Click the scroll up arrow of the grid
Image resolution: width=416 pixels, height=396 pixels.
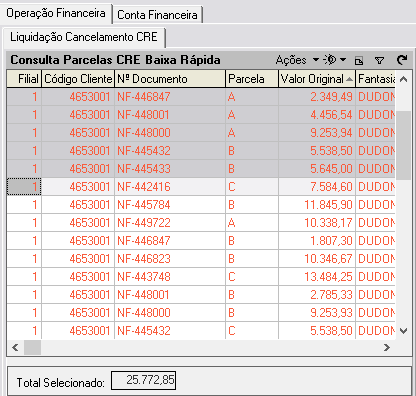tap(404, 79)
